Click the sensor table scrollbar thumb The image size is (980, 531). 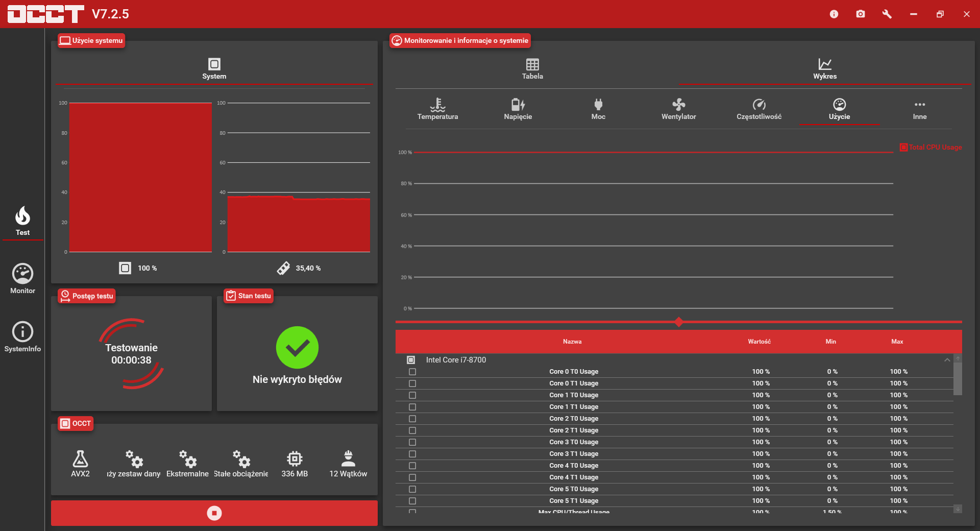[x=958, y=379]
